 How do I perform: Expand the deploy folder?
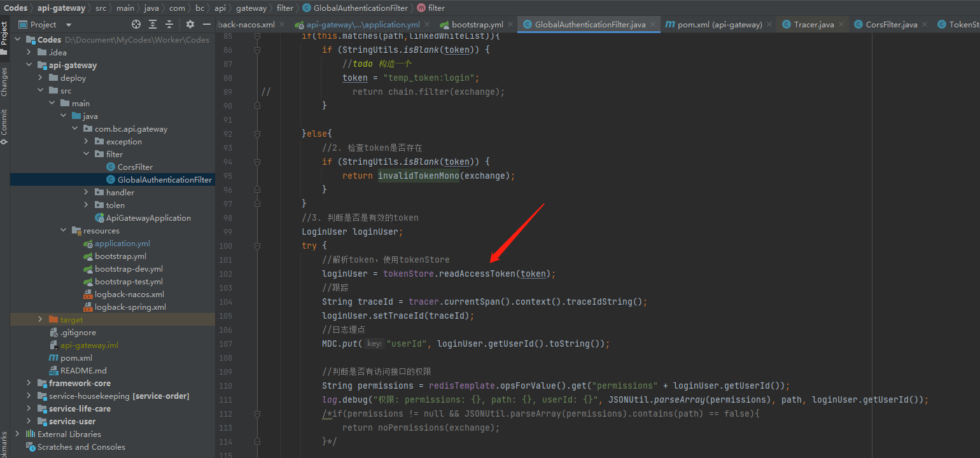tap(40, 78)
